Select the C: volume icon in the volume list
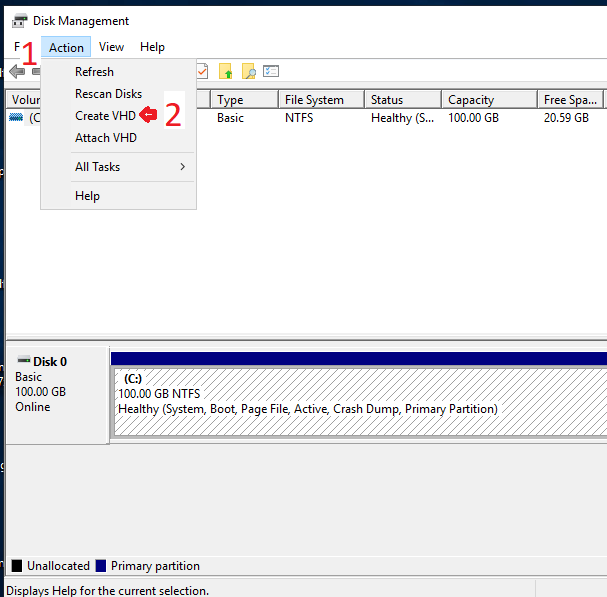Image resolution: width=607 pixels, height=597 pixels. (x=16, y=117)
